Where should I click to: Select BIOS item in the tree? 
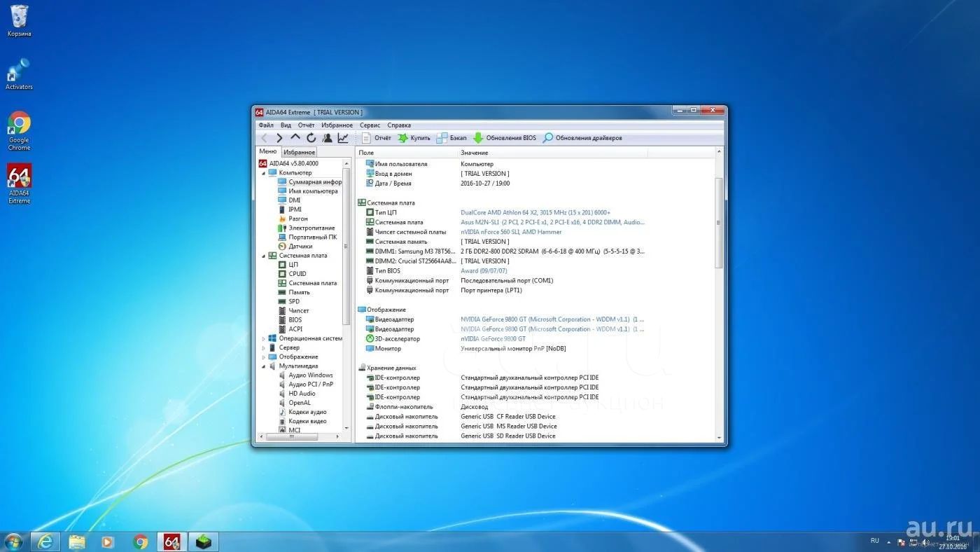[290, 319]
